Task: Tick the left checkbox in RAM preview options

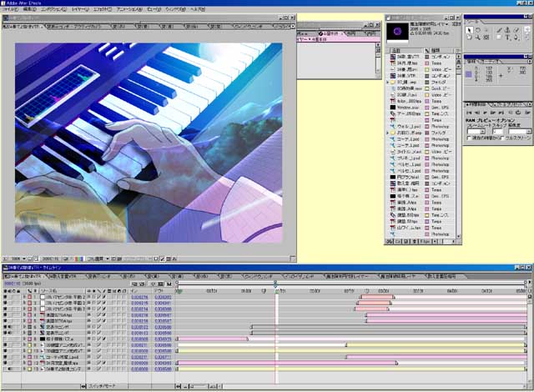Action: click(469, 138)
